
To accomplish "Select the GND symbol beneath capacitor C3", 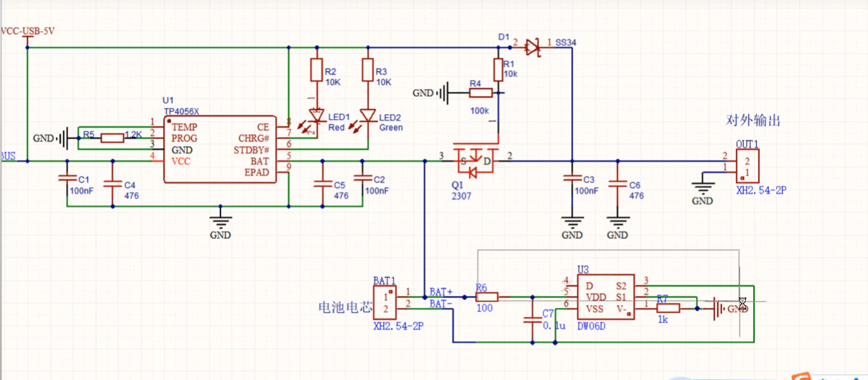I will 572,221.
